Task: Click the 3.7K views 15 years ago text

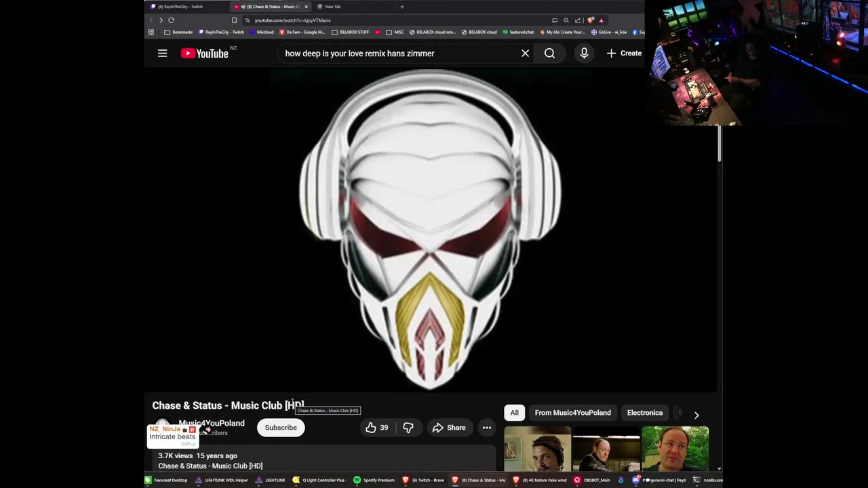Action: coord(197,456)
